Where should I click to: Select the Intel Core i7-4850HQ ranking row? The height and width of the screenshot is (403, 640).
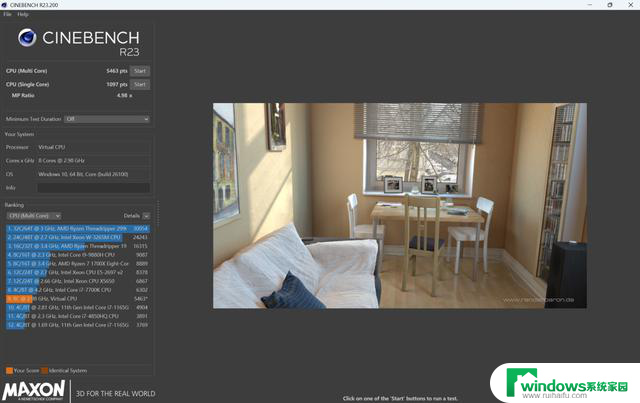78,316
